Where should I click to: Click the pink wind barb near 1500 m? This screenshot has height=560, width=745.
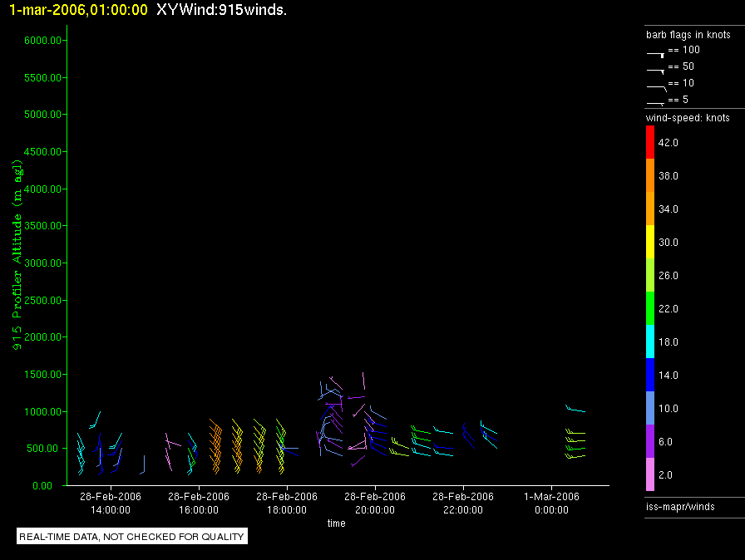[363, 381]
